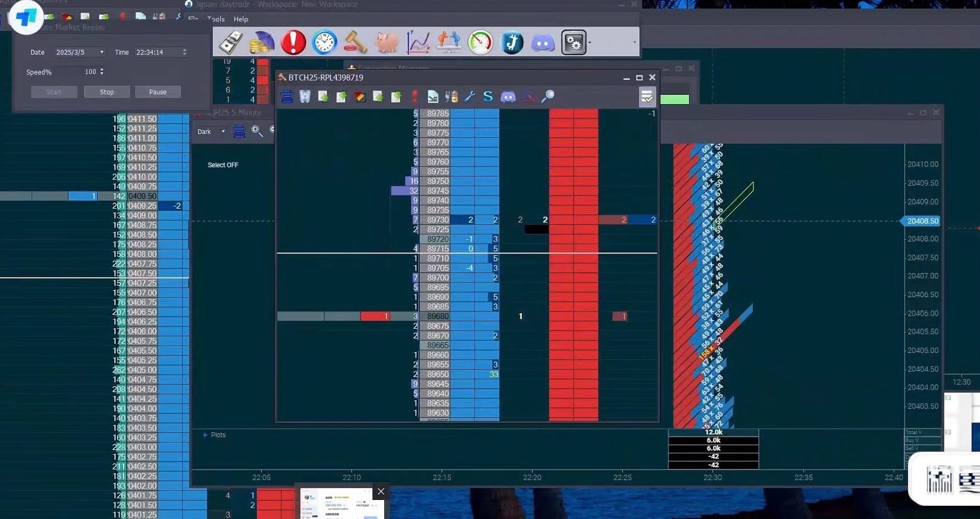Click the red working order cell at 89680

[376, 316]
